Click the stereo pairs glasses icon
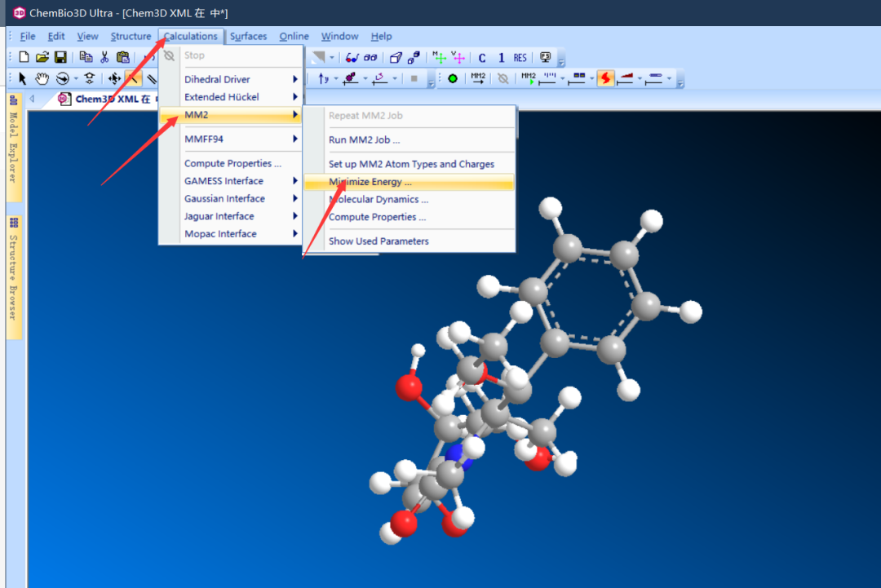This screenshot has width=881, height=588. [370, 57]
